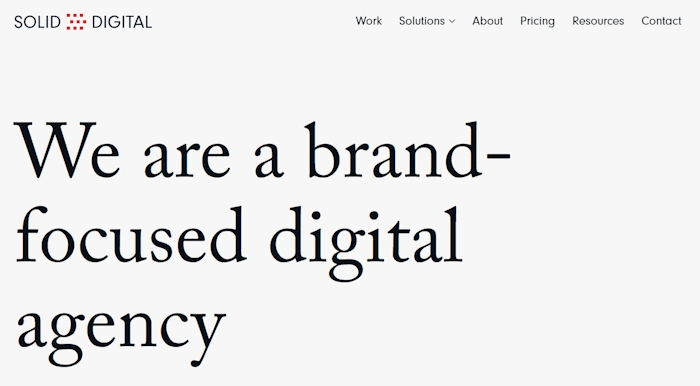Expand the Solutions dropdown chevron

[x=452, y=21]
